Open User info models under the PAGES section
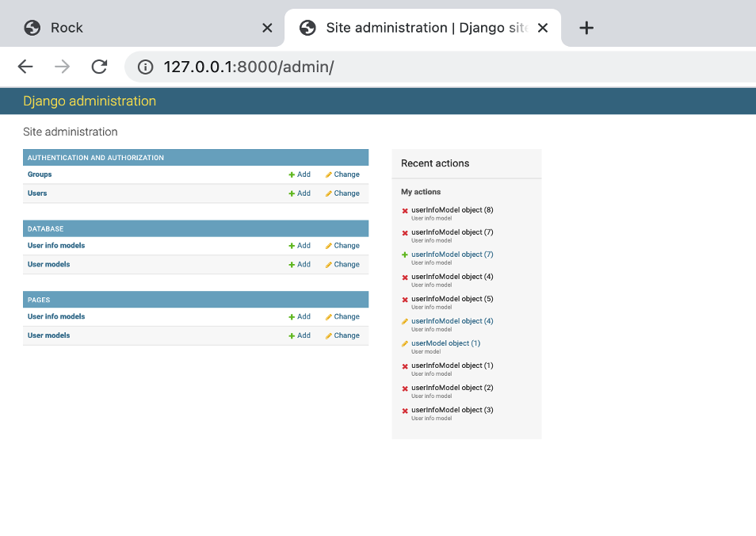 [x=56, y=316]
